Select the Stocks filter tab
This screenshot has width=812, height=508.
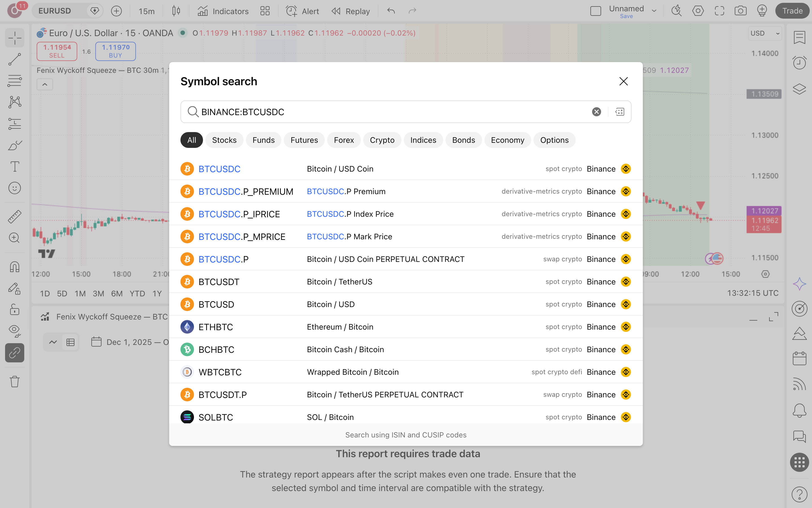(224, 140)
